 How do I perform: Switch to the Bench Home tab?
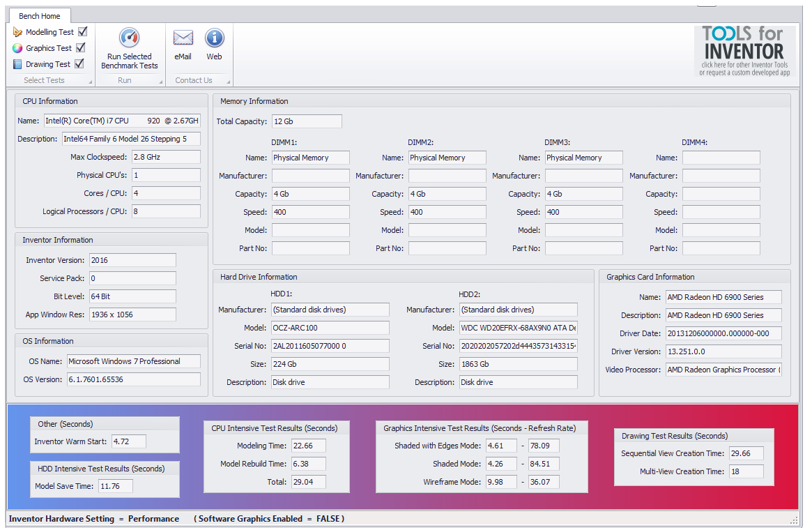(x=39, y=16)
